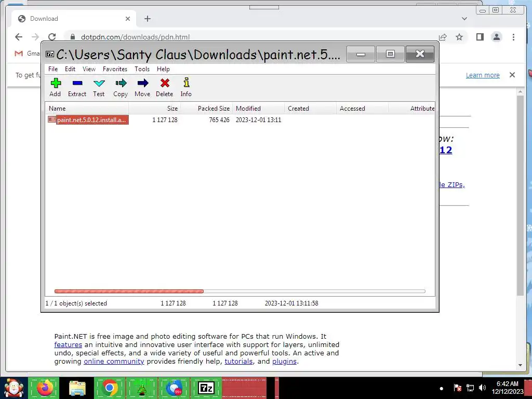Image resolution: width=532 pixels, height=399 pixels.
Task: Open the Gmail bookmark icon
Action: (x=19, y=54)
